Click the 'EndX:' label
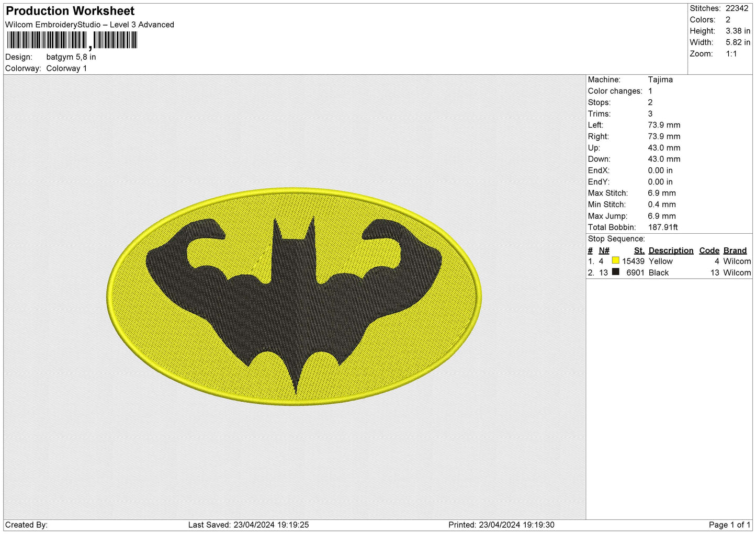This screenshot has width=756, height=534. [599, 171]
